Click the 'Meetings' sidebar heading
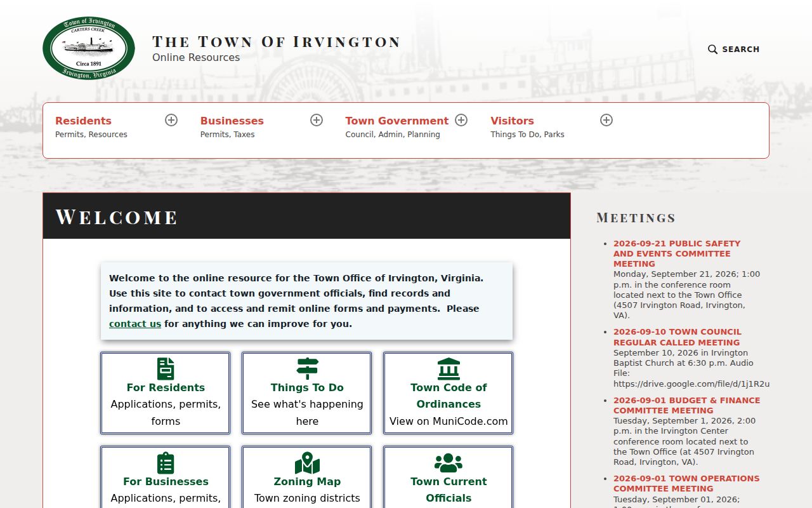812x508 pixels. click(x=636, y=218)
